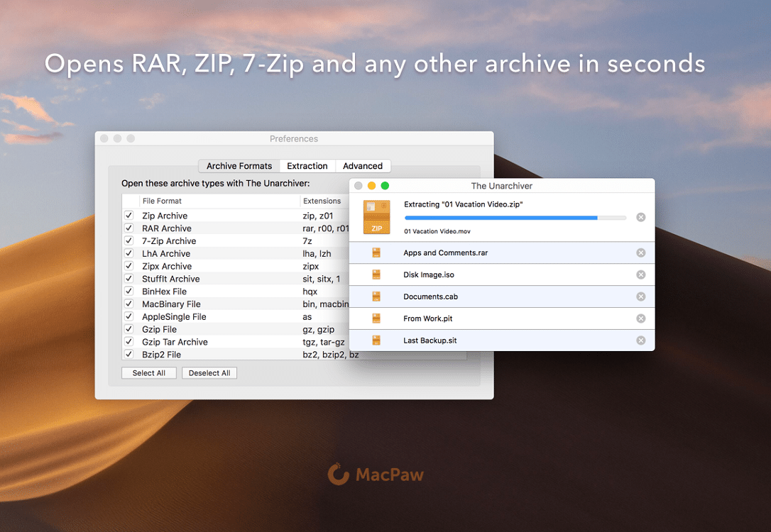Uncheck the RAR Archive format
Screen dimensions: 771x532
pyautogui.click(x=129, y=228)
